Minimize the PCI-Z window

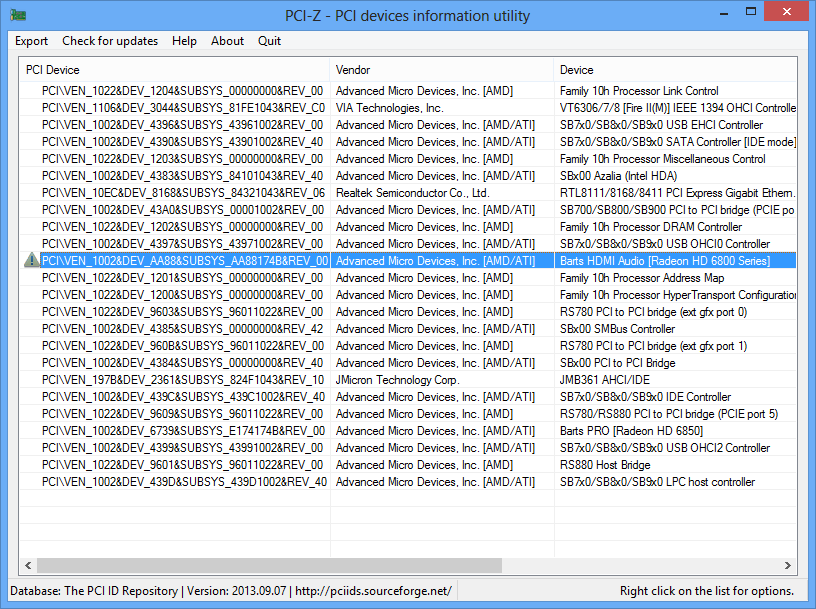tap(724, 12)
